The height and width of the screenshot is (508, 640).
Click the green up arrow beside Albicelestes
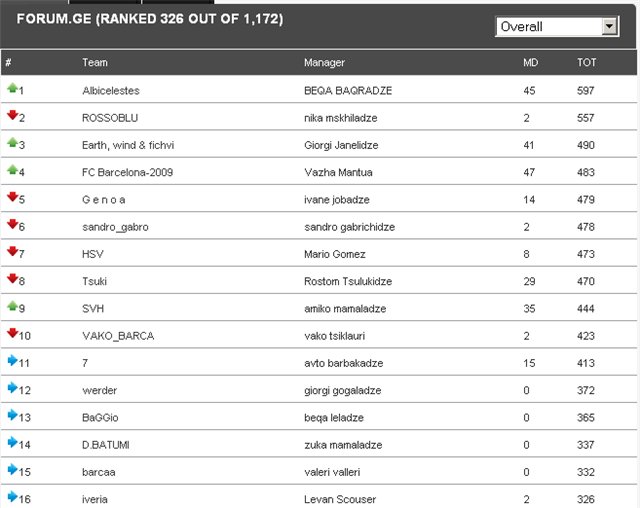pyautogui.click(x=12, y=88)
